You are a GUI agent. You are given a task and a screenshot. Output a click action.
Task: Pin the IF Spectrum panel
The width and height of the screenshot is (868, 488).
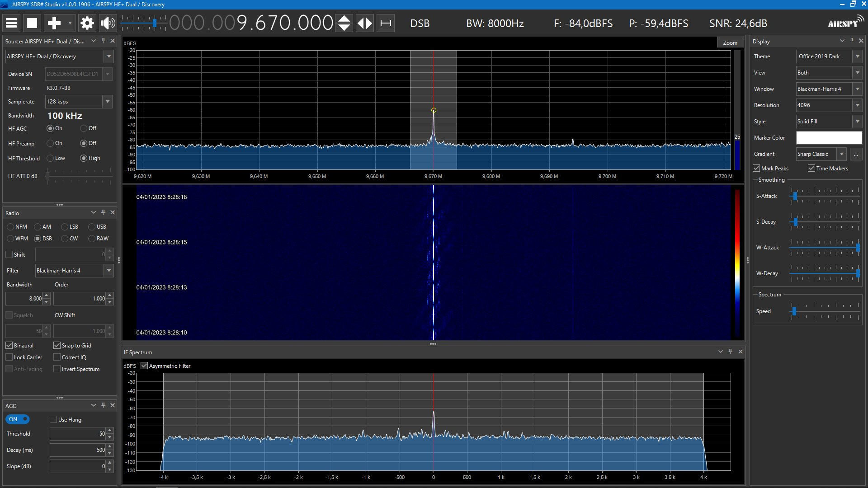731,352
